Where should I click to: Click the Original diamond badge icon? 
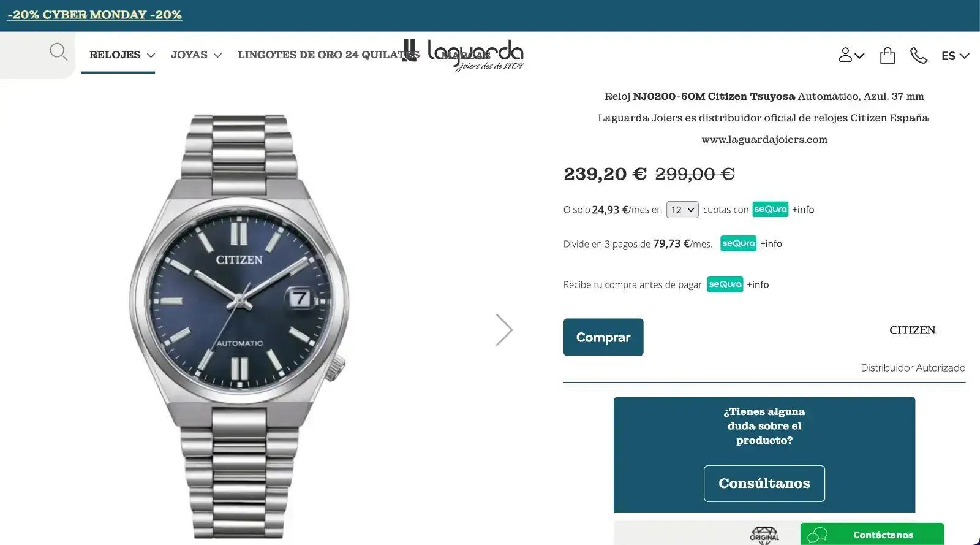[764, 535]
